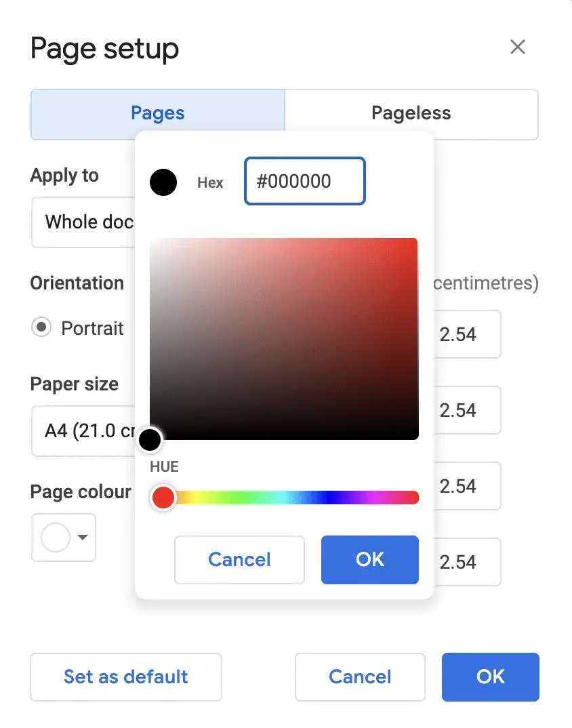
Task: Cancel the Page setup dialog
Action: coord(360,676)
